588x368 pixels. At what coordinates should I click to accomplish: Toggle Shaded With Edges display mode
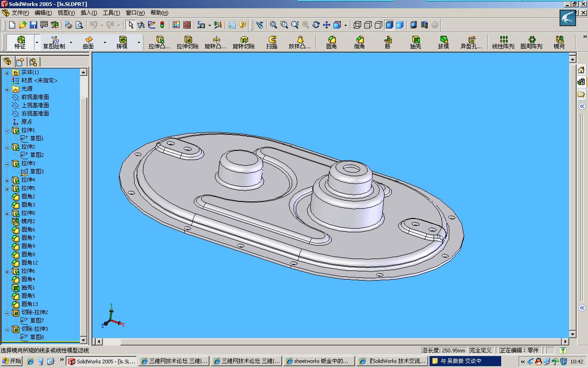tap(389, 25)
